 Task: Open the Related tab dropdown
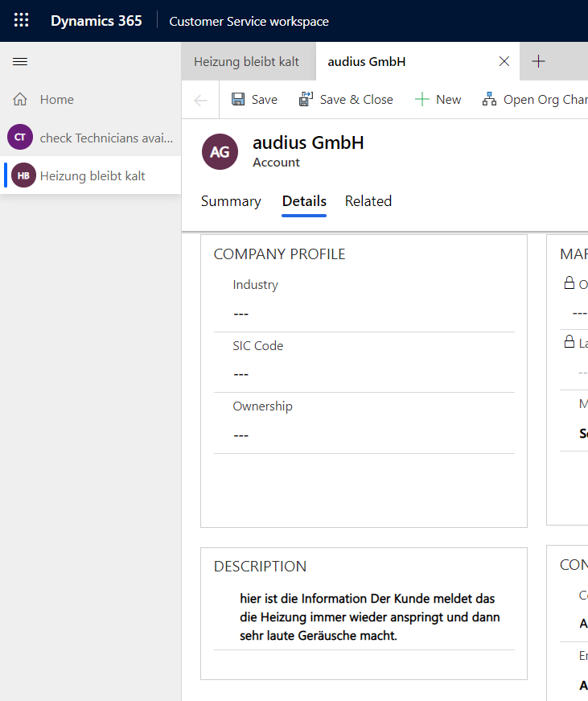coord(368,201)
